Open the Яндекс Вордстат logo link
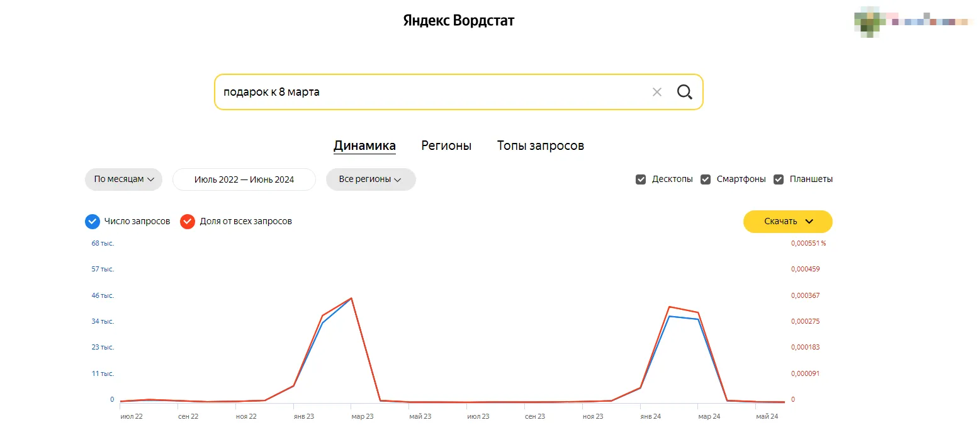 (459, 21)
